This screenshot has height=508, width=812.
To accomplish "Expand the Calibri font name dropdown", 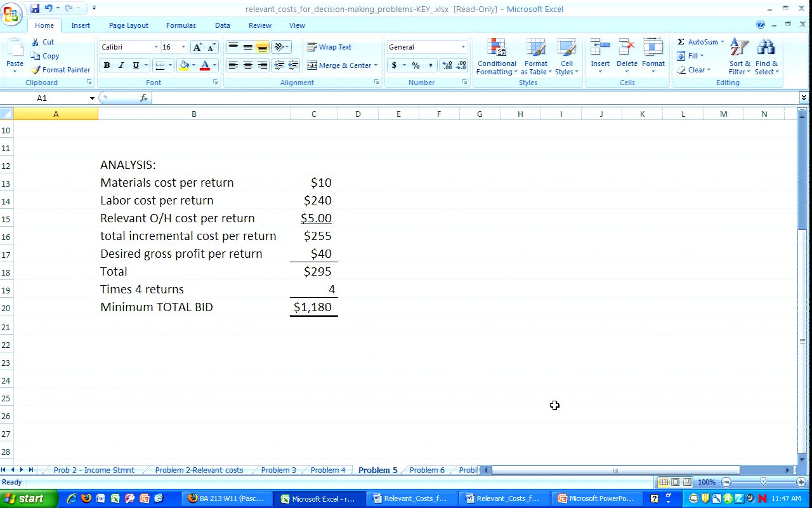I will tap(156, 47).
